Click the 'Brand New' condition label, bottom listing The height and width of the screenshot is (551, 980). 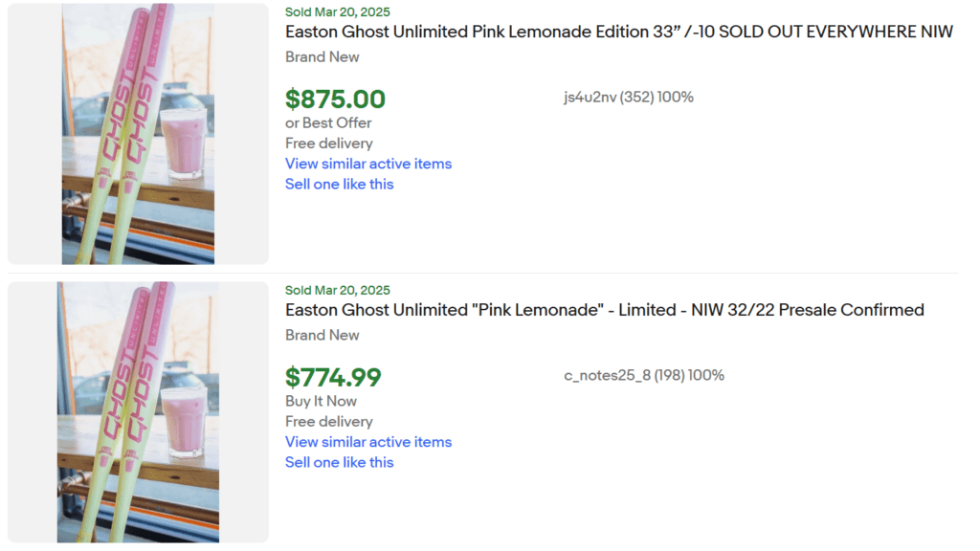[322, 335]
